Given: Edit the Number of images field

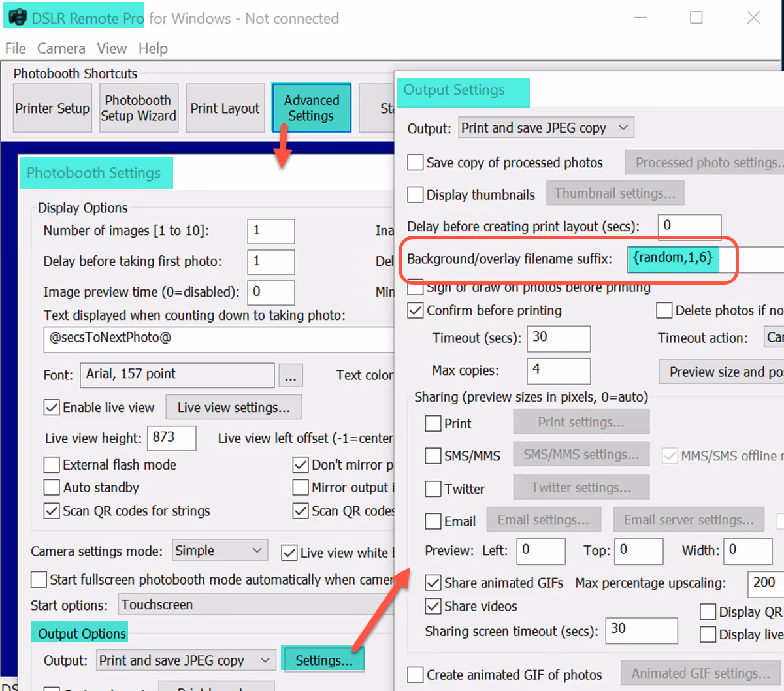Looking at the screenshot, I should [x=271, y=231].
